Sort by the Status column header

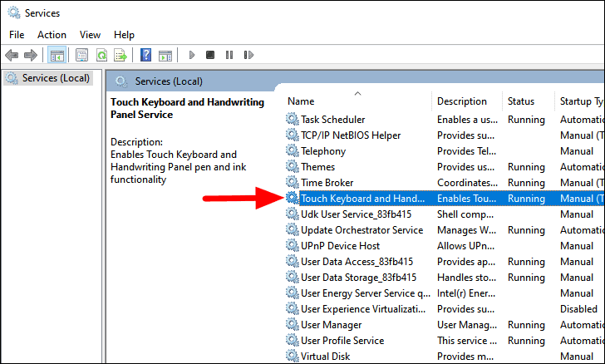[x=521, y=101]
